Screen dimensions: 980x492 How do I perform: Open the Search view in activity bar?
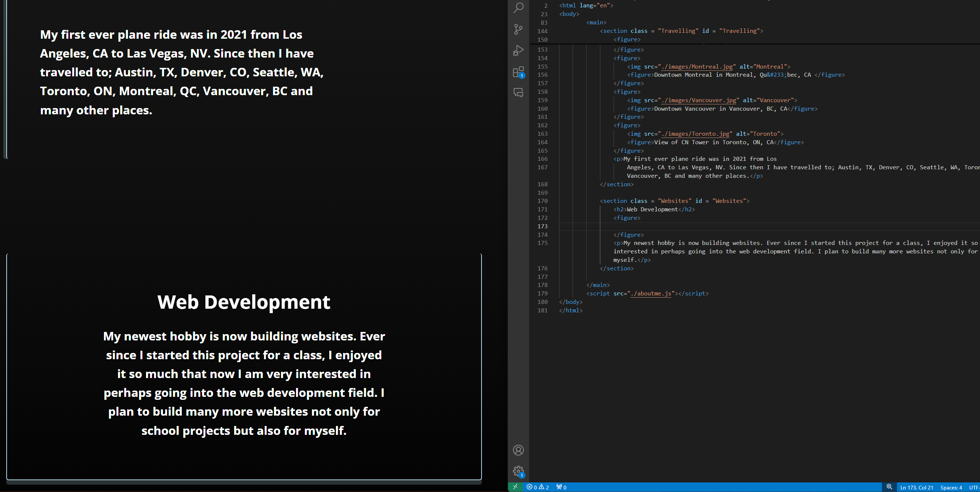(x=518, y=8)
